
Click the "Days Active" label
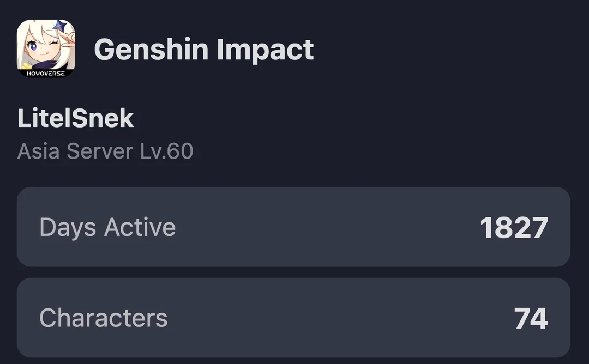click(107, 227)
